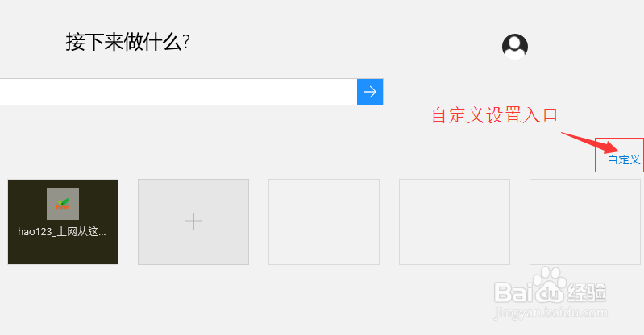Click the plus icon to add site
The height and width of the screenshot is (335, 644).
[193, 221]
